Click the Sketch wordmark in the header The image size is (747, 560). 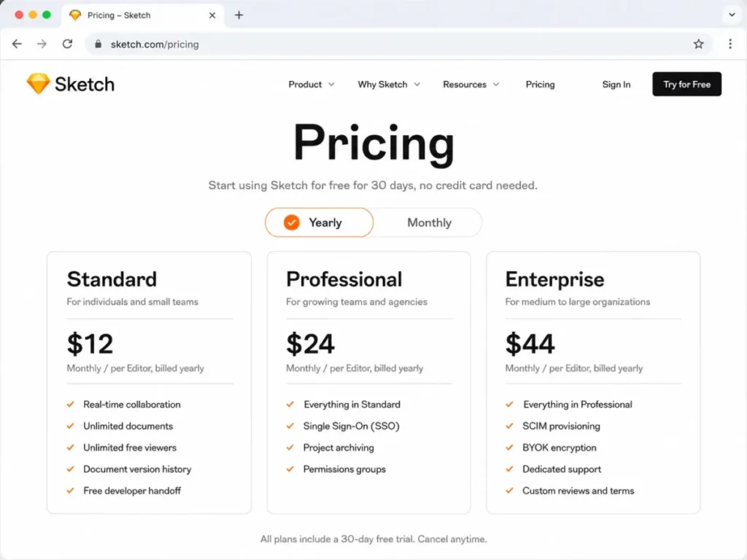tap(85, 85)
